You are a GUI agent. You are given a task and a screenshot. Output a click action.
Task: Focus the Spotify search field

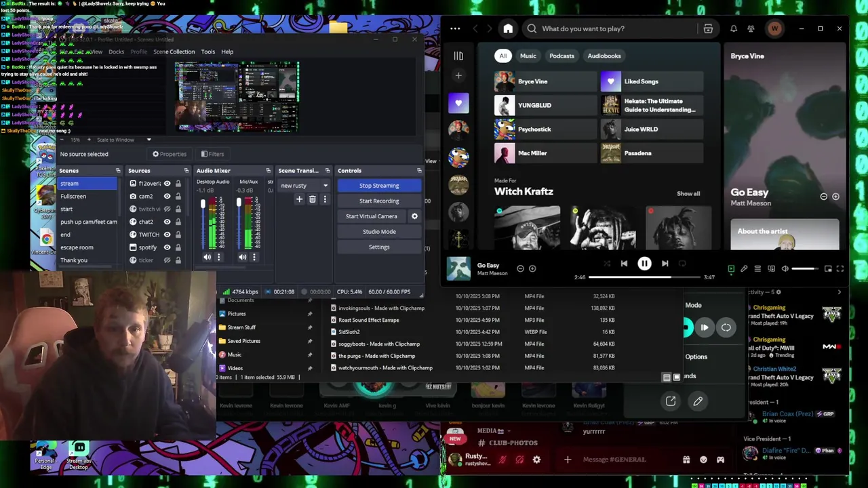(x=609, y=28)
